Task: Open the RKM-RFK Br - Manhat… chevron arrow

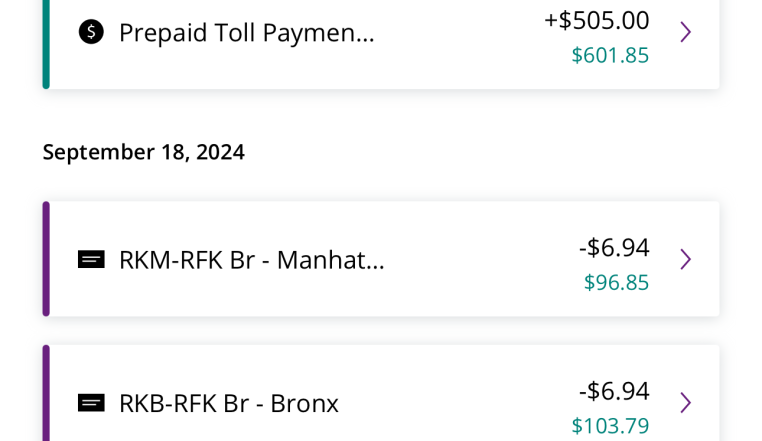Action: pyautogui.click(x=686, y=259)
